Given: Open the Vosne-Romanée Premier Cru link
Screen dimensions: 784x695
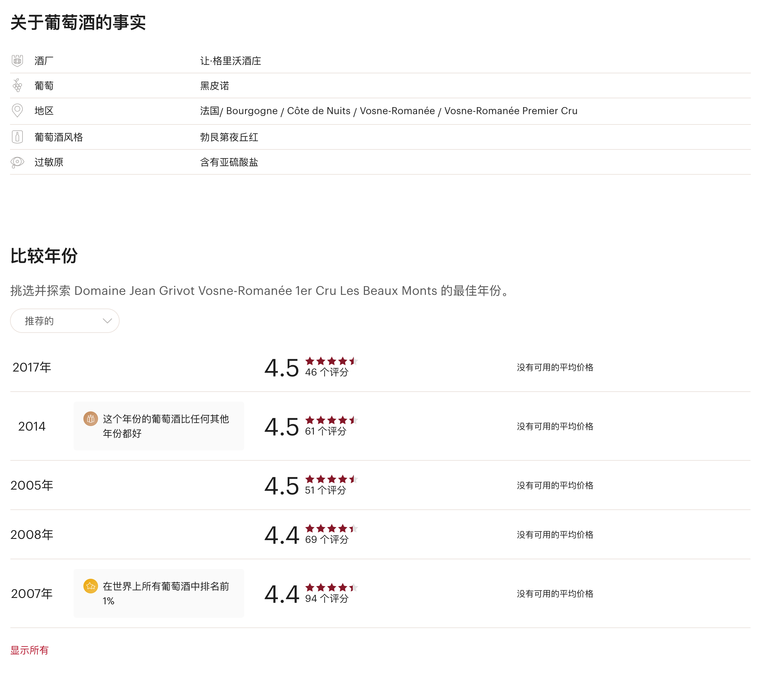Looking at the screenshot, I should [510, 110].
